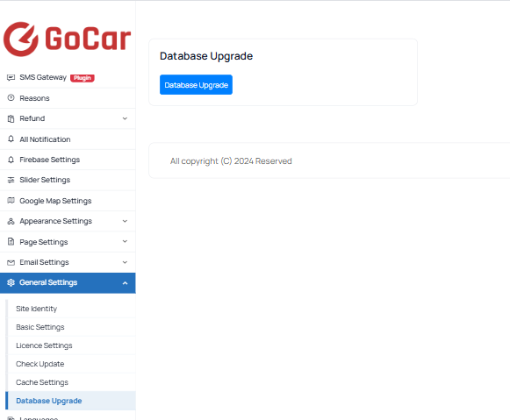This screenshot has width=510, height=420.
Task: Open Firebase Settings page
Action: [x=68, y=160]
